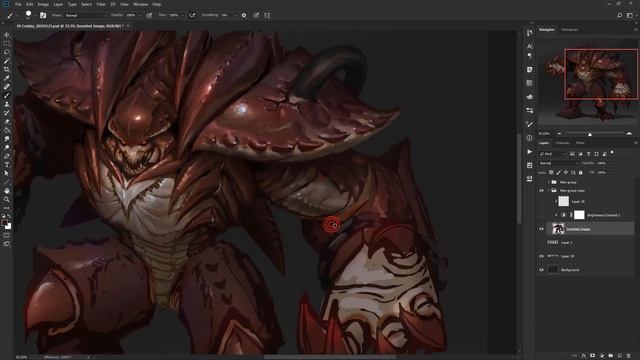640x360 pixels.
Task: Select the Lasso tool
Action: click(7, 52)
